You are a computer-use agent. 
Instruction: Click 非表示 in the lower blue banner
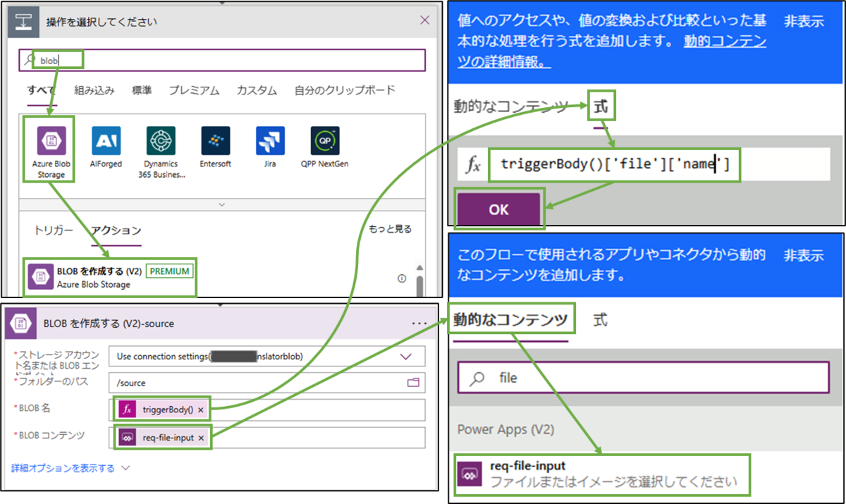pyautogui.click(x=804, y=255)
